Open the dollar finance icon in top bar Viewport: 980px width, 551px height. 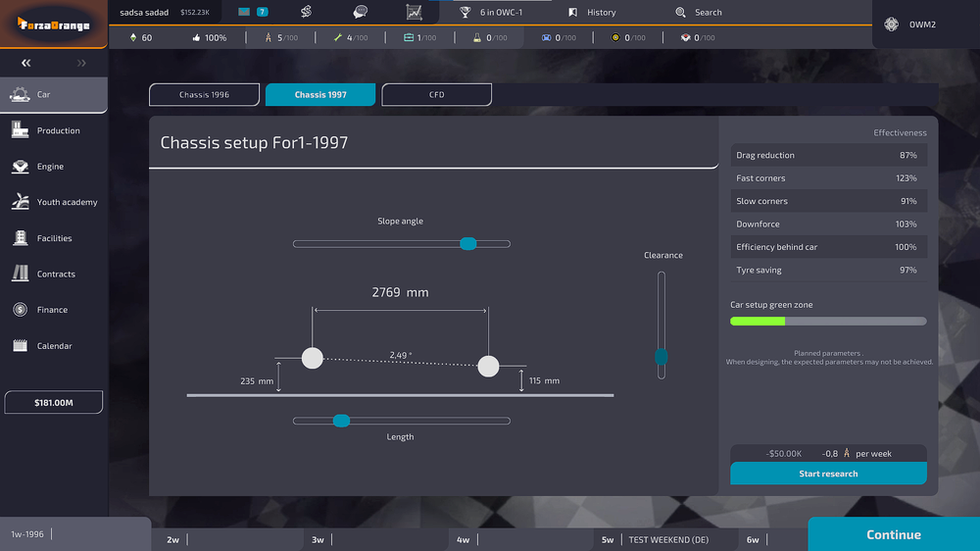(306, 12)
